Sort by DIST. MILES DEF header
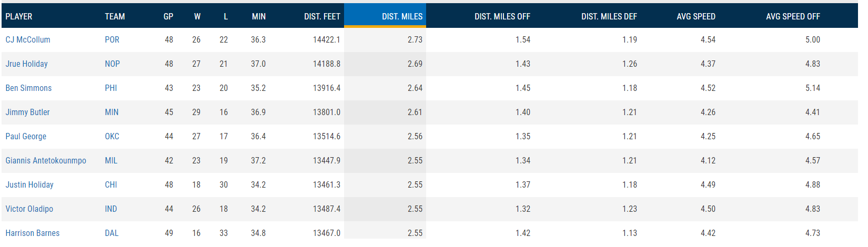The width and height of the screenshot is (868, 247). 609,17
